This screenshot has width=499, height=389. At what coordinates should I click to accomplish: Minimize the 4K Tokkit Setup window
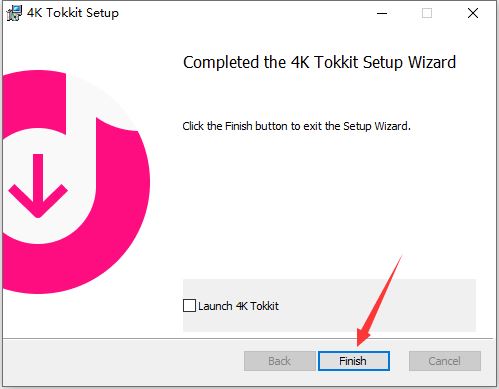(x=382, y=13)
